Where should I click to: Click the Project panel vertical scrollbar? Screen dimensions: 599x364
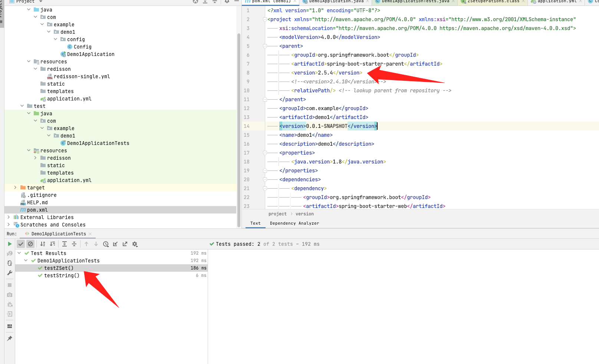click(x=238, y=130)
